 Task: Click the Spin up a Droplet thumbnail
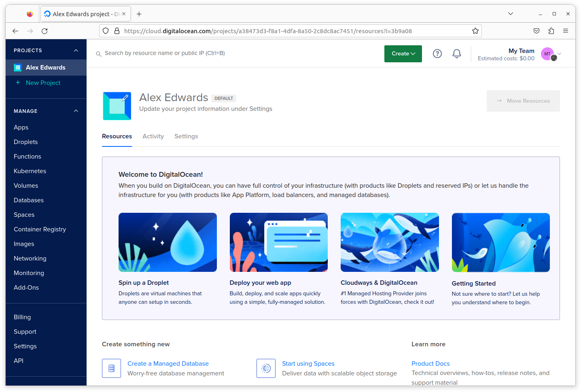point(168,242)
